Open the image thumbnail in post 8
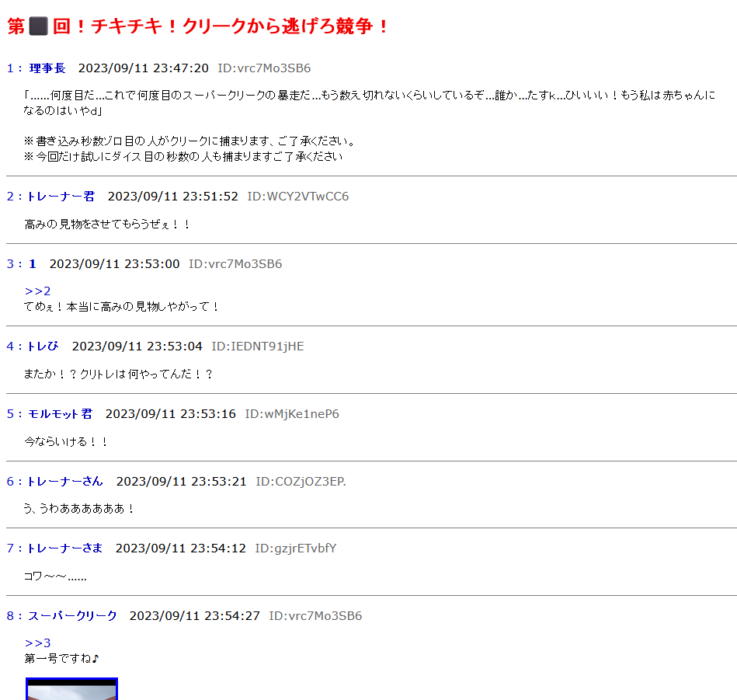 click(71, 688)
